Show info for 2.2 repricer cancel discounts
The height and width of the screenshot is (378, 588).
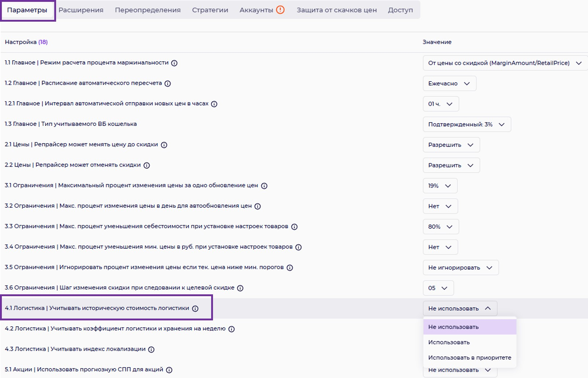147,166
